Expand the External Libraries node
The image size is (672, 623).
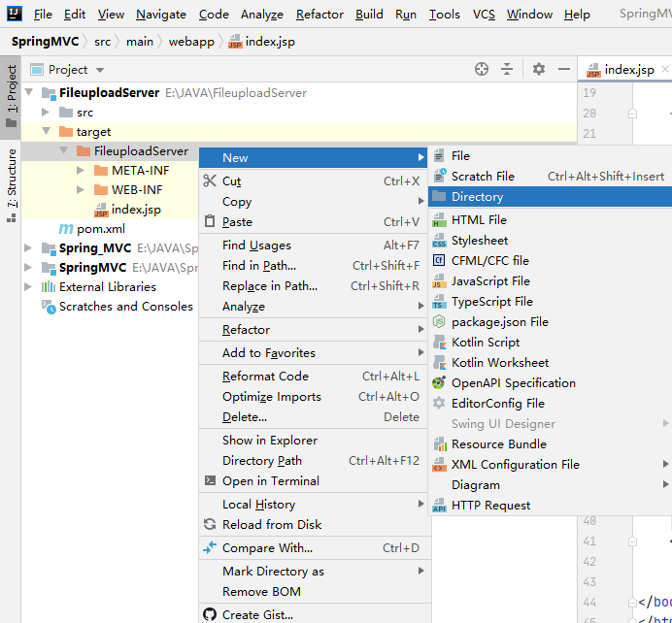coord(28,287)
